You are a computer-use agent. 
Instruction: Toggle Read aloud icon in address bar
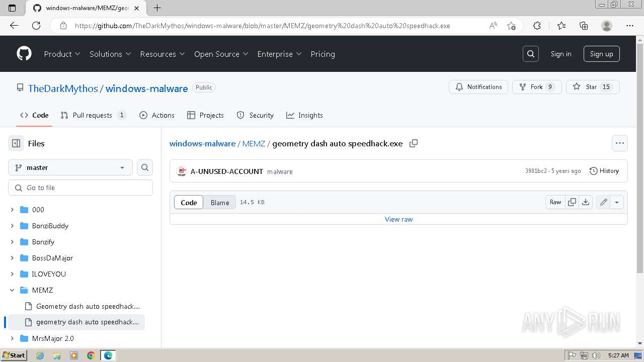click(493, 26)
